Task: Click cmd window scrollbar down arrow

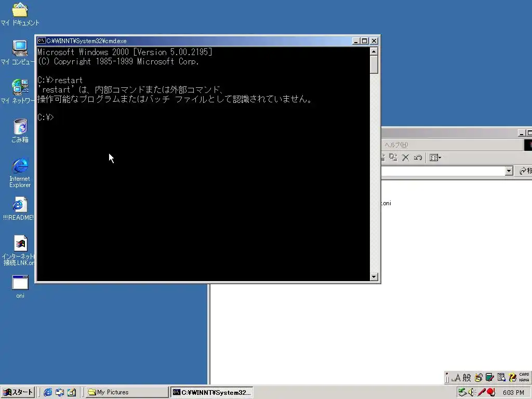Action: coord(374,276)
